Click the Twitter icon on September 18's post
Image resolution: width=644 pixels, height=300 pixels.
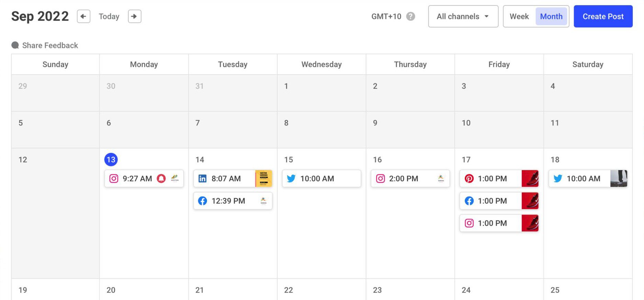click(558, 178)
